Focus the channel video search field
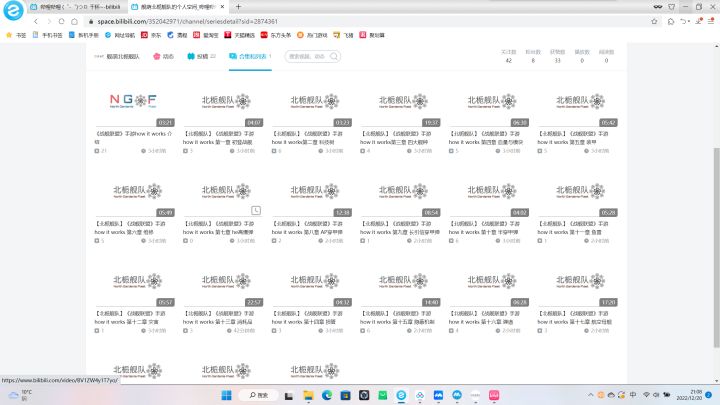The image size is (720, 405). (x=307, y=56)
